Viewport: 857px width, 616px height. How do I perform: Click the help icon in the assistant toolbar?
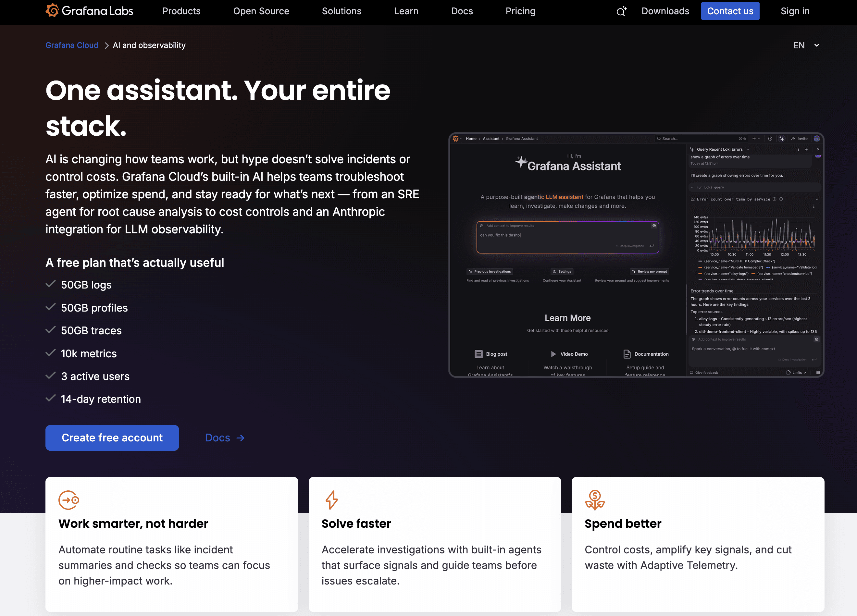click(x=770, y=139)
